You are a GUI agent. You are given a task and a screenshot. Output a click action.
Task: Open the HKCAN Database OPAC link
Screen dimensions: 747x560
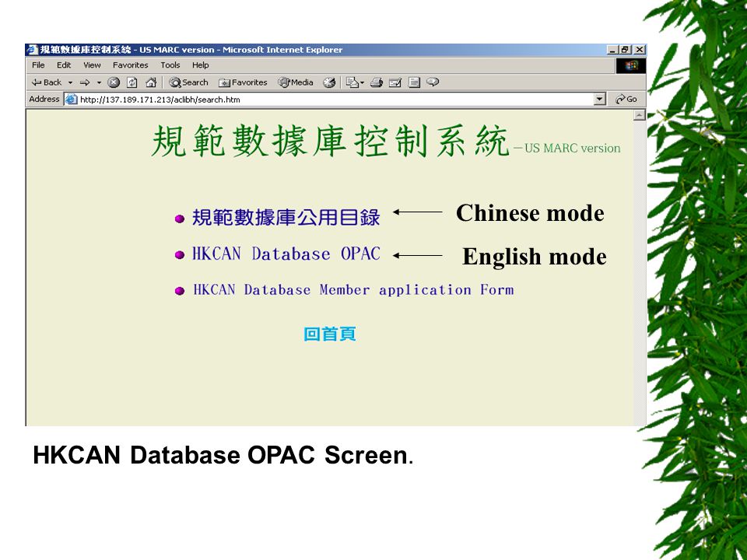[x=286, y=254]
